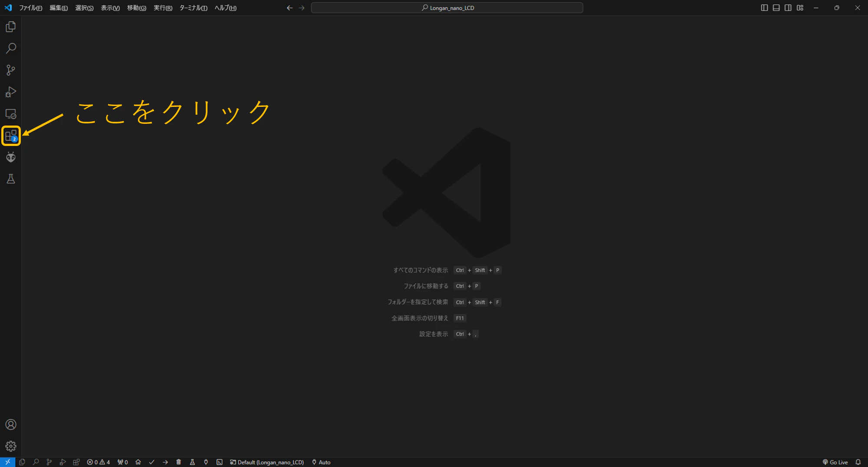The width and height of the screenshot is (868, 467).
Task: Open the 表示(V) menu
Action: [x=110, y=8]
